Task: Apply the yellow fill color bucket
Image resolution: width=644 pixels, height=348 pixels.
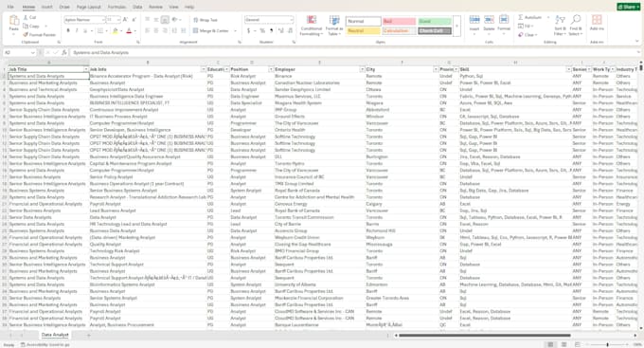Action: 116,31
